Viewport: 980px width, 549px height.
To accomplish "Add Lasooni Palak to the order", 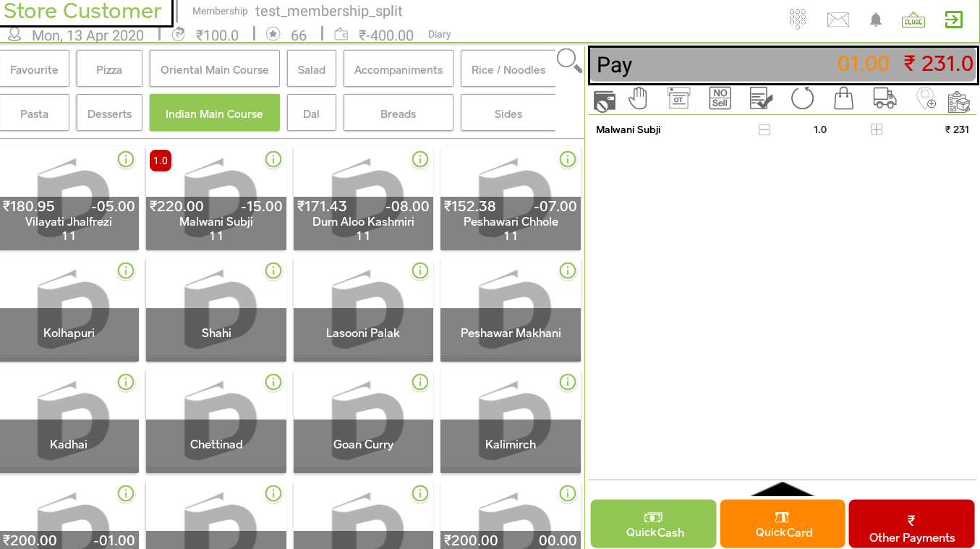I will coord(363,310).
